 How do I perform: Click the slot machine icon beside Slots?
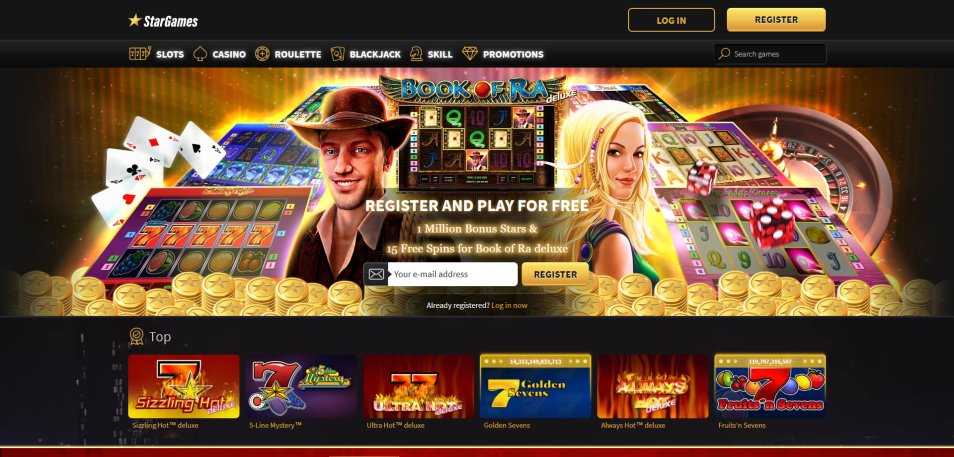(x=139, y=54)
